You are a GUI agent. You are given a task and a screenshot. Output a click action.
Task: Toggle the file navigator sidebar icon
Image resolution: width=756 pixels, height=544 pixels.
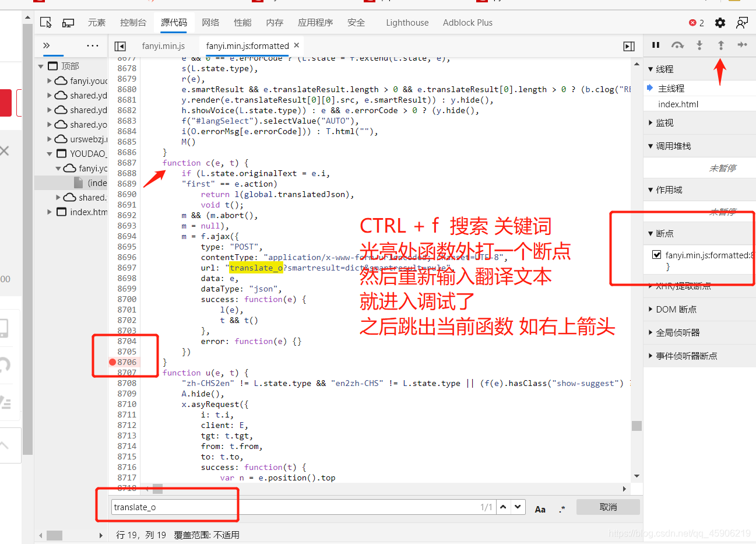click(x=120, y=46)
